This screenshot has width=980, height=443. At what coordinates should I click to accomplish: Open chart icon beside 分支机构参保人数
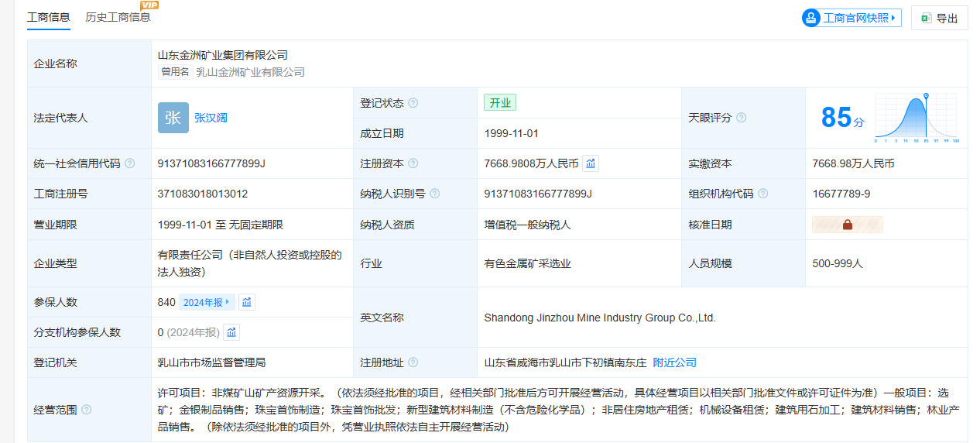tap(231, 332)
